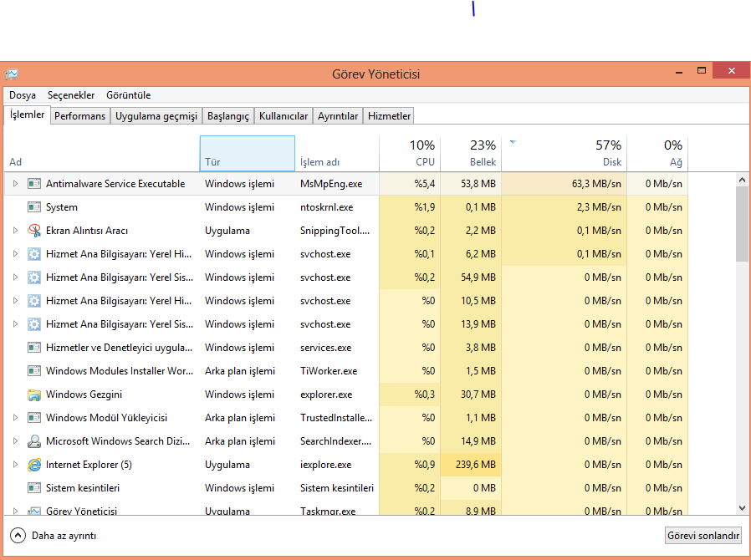Go to the Başlangıç tab
This screenshot has height=560, width=751.
tap(228, 116)
